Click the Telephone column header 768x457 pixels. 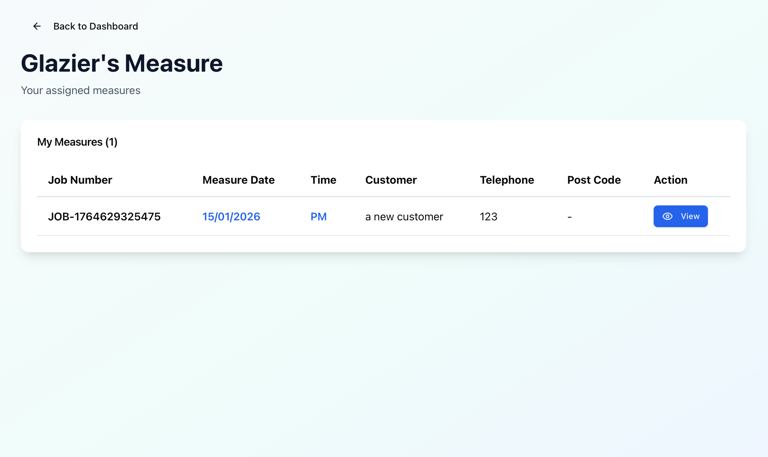tap(507, 180)
